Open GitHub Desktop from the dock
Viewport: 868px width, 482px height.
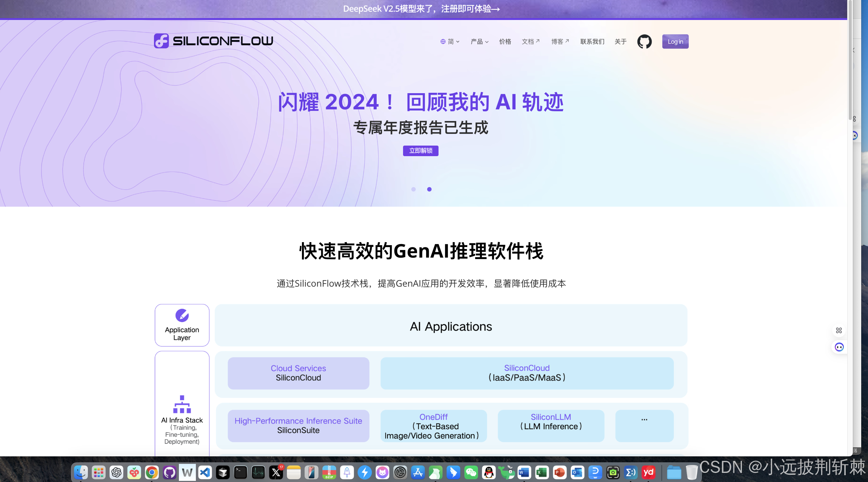pos(169,472)
